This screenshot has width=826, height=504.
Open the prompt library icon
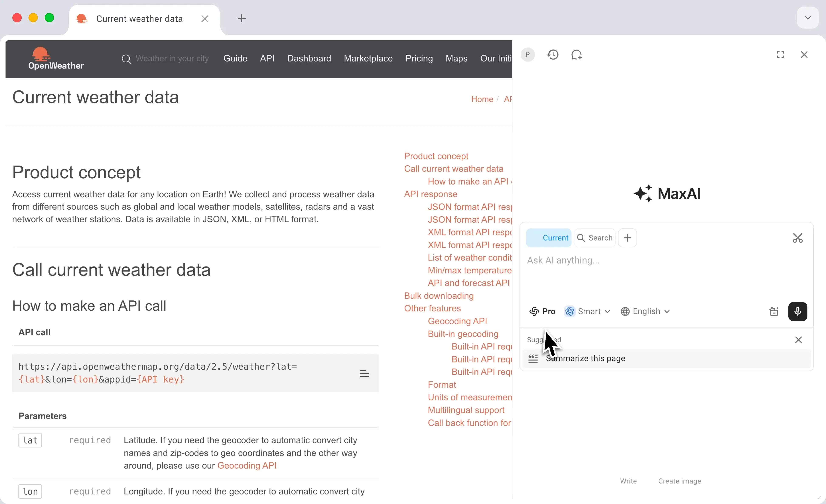point(774,311)
